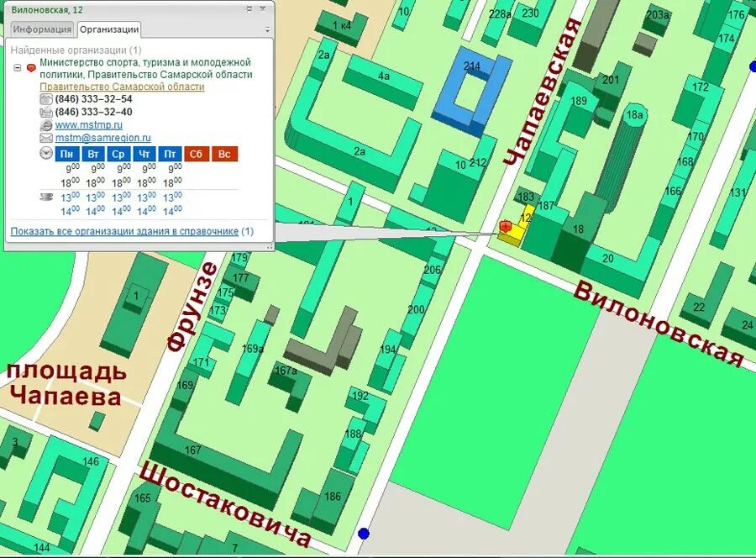This screenshot has width=756, height=558.
Task: Click building 4а on the map
Action: [384, 76]
